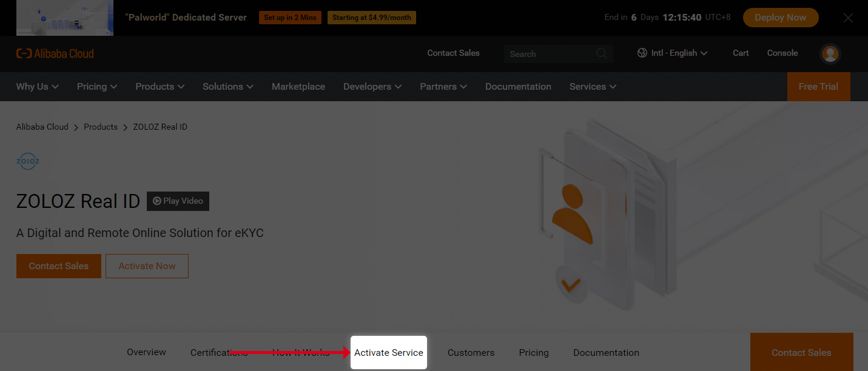Click the Products breadcrumb link
The image size is (868, 371).
point(101,127)
